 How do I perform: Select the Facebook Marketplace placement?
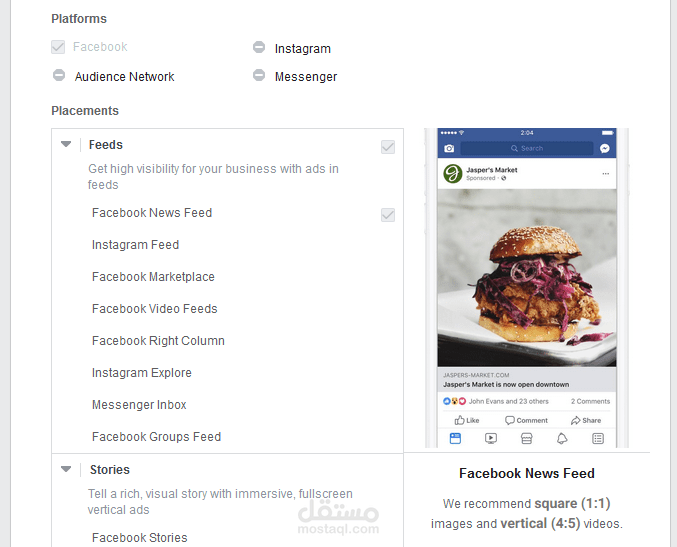click(153, 277)
